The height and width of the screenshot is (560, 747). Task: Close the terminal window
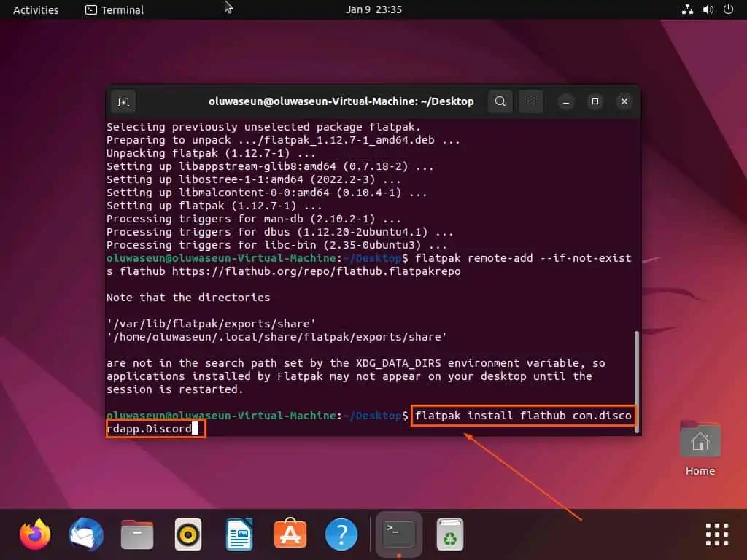pos(624,101)
